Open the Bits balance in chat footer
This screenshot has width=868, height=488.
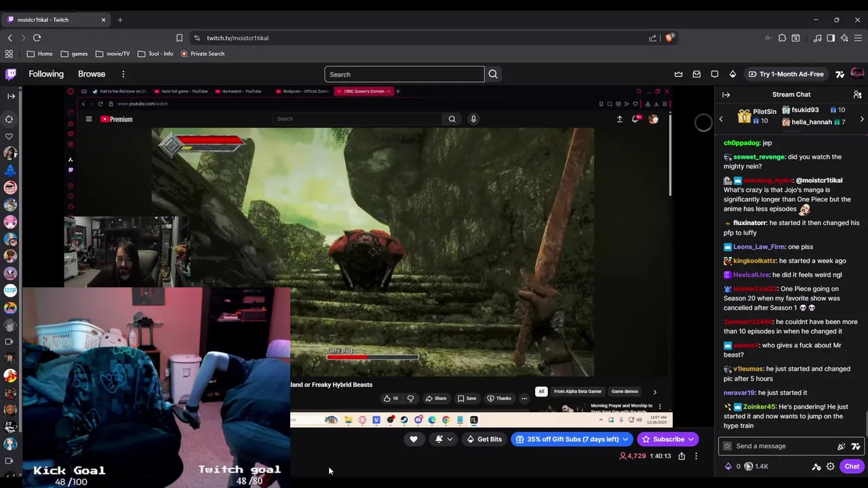click(x=734, y=466)
